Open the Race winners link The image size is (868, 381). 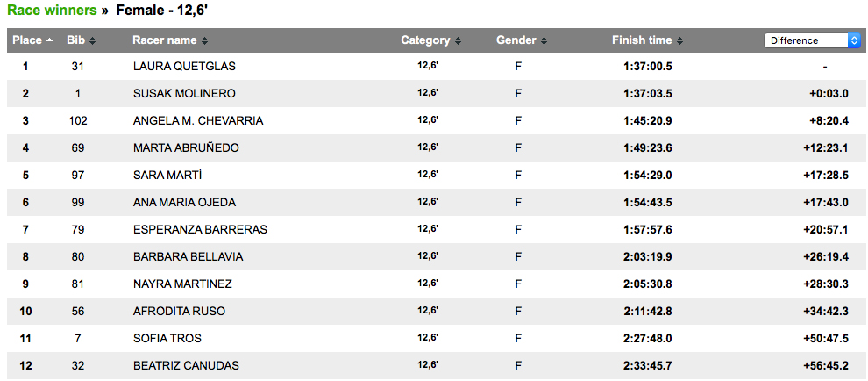point(52,10)
